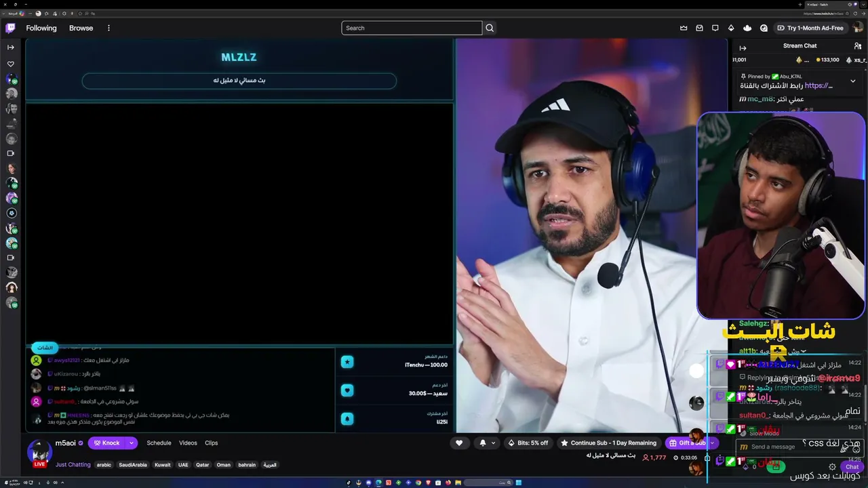Viewport: 868px width, 488px height.
Task: Expand the left followed-channels sidebar
Action: [x=10, y=47]
